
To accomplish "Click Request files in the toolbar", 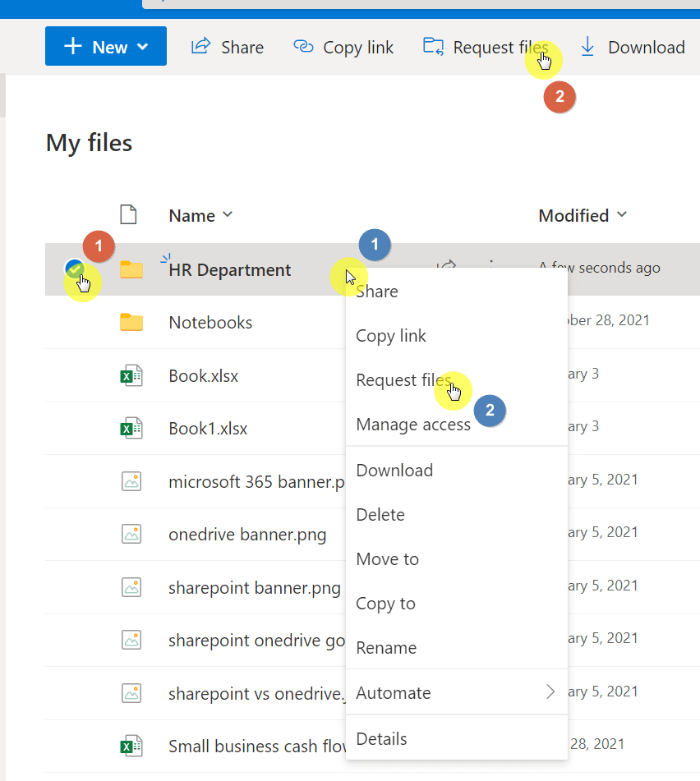I will click(x=486, y=48).
